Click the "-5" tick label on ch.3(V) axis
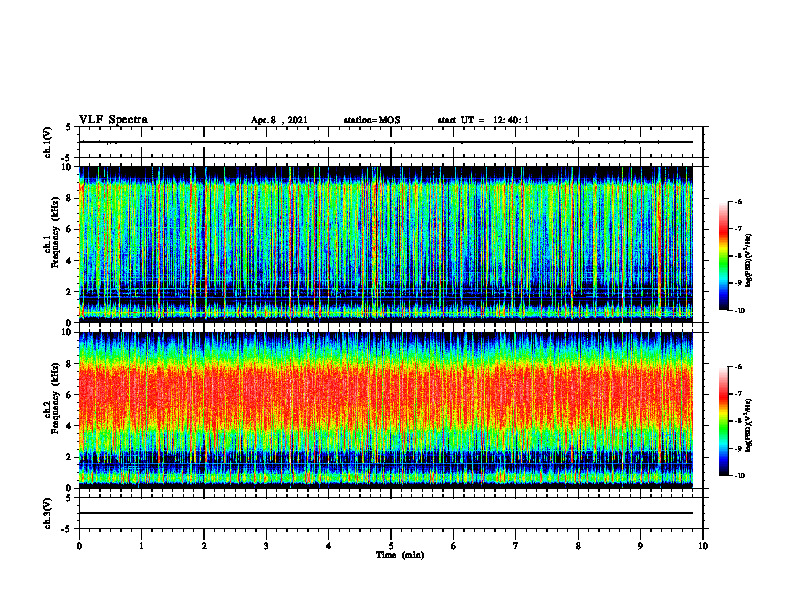The image size is (792, 612). pyautogui.click(x=68, y=529)
